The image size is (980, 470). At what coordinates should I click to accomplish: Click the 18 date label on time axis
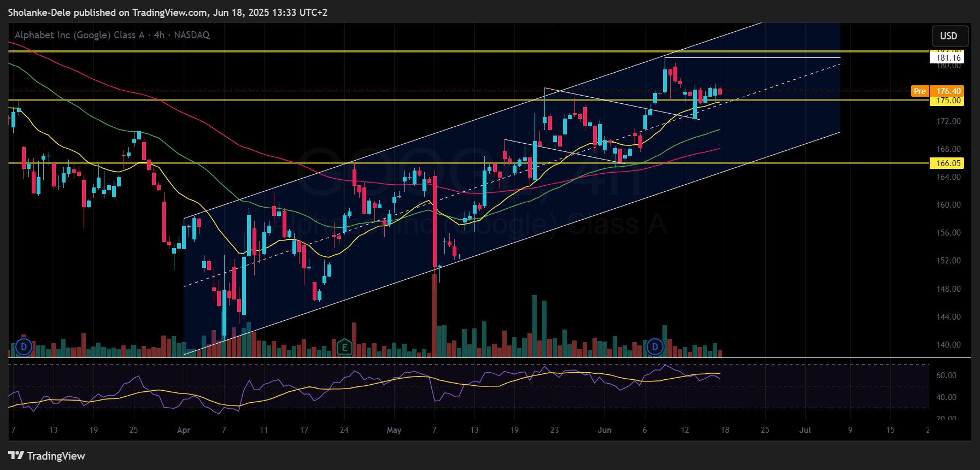pos(725,430)
